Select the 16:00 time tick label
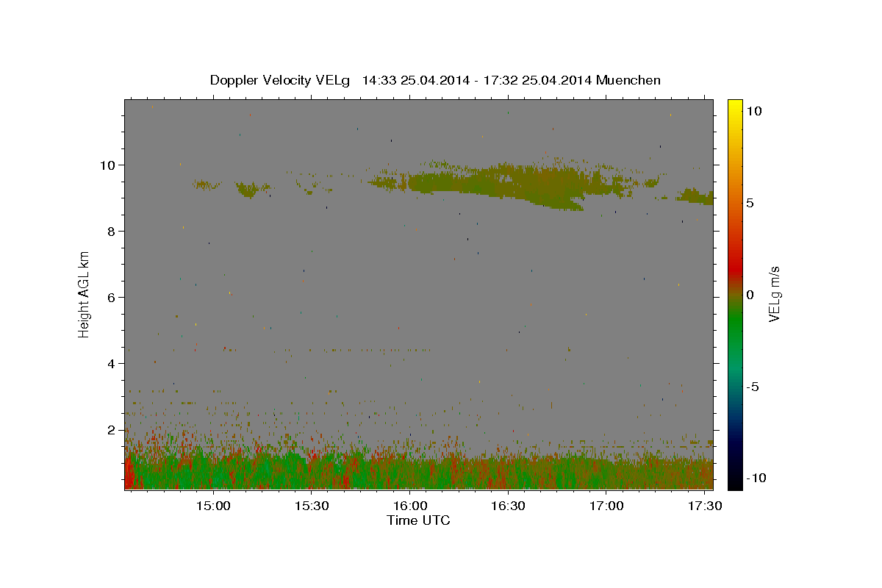882x588 pixels. pos(410,506)
